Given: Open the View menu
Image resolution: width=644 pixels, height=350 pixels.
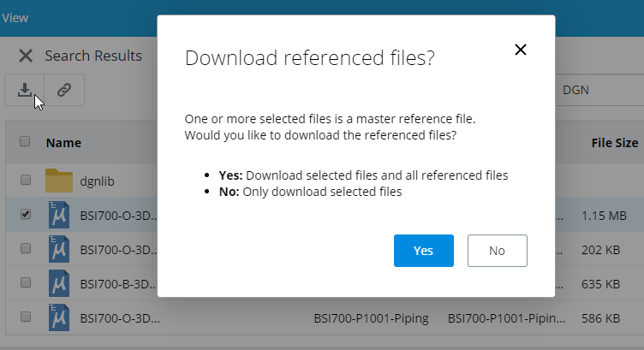Looking at the screenshot, I should coord(15,17).
